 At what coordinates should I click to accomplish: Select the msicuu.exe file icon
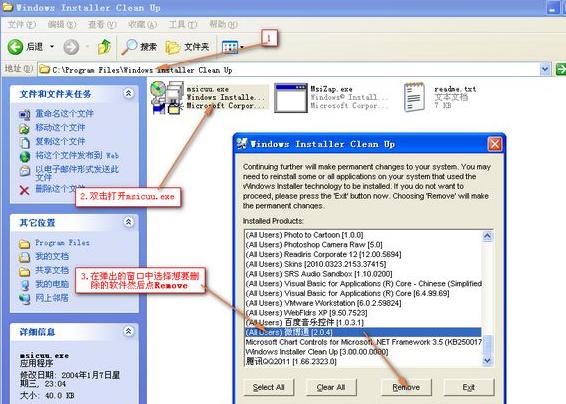click(x=167, y=97)
